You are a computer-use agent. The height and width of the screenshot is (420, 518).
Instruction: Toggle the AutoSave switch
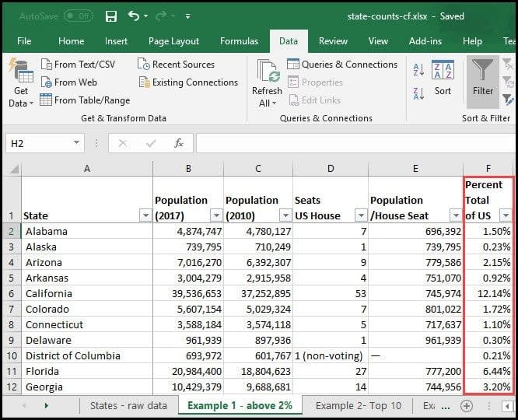click(x=79, y=16)
